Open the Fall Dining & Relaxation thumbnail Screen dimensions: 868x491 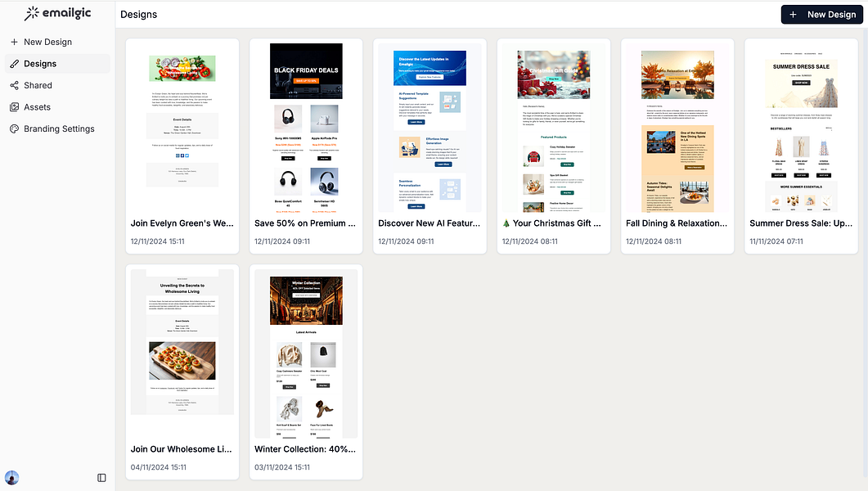click(x=677, y=127)
